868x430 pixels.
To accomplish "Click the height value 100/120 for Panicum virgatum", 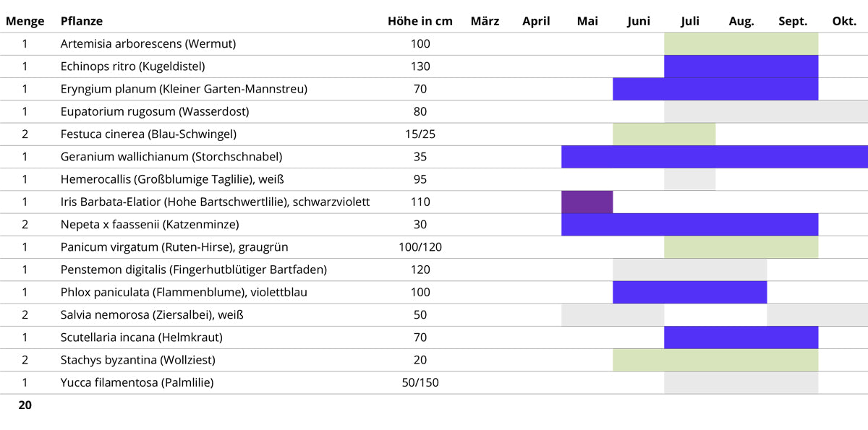I will 420,247.
